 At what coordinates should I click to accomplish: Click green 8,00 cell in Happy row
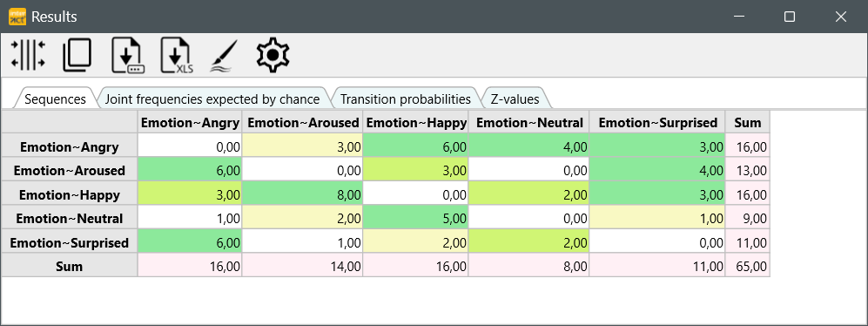click(x=302, y=194)
